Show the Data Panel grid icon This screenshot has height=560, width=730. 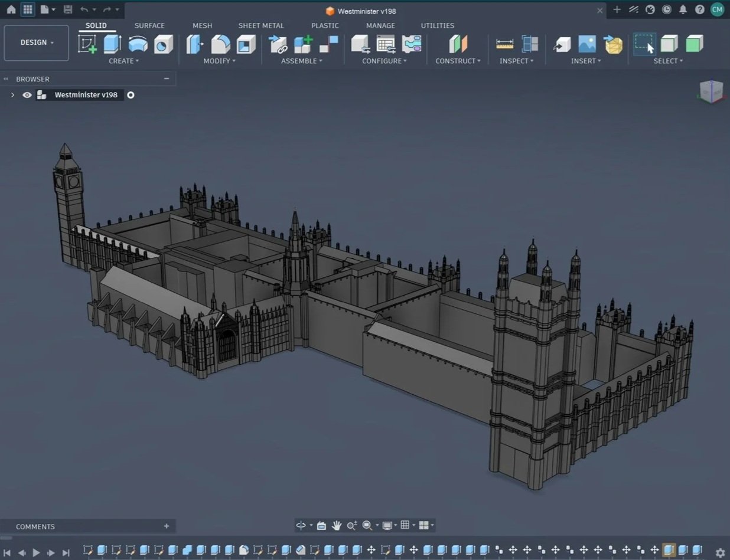(27, 9)
